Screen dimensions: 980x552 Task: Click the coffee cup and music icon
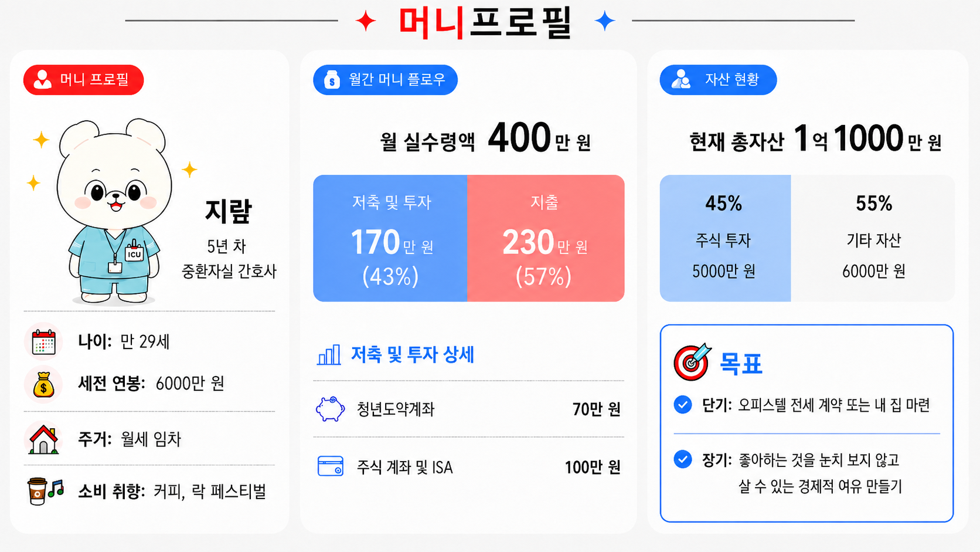click(45, 490)
